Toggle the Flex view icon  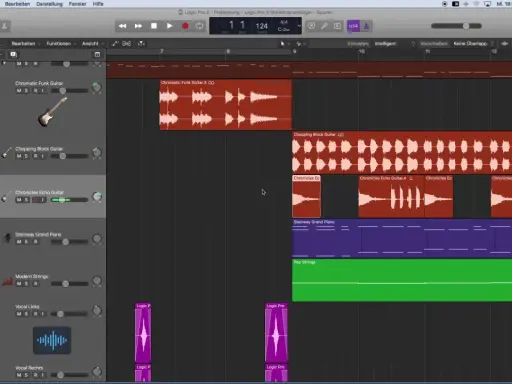pyautogui.click(x=126, y=44)
